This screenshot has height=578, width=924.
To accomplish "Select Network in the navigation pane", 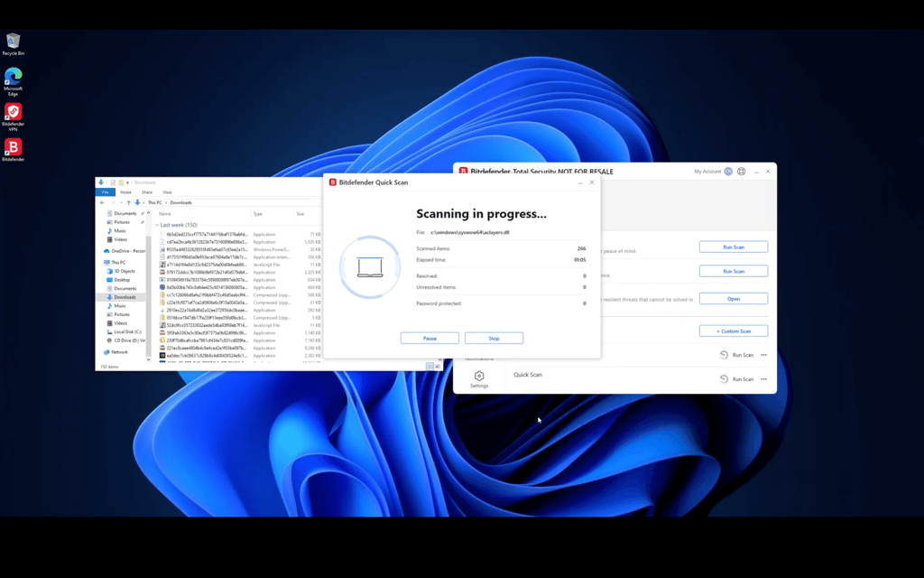I will [x=115, y=351].
